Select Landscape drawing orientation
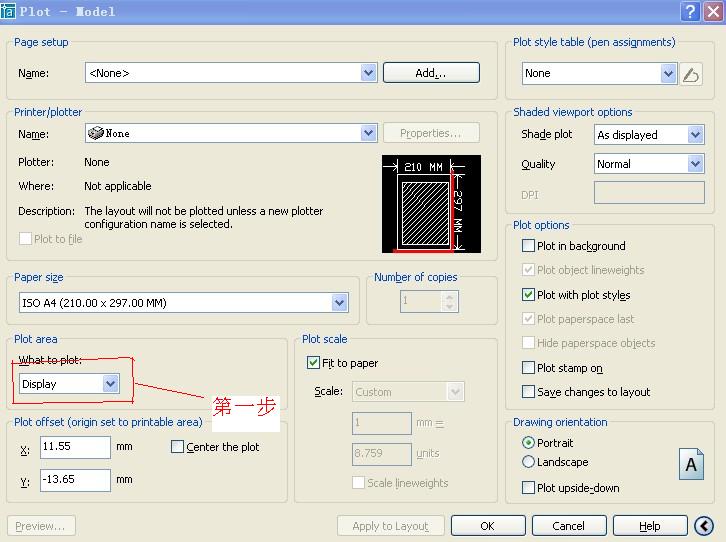The height and width of the screenshot is (542, 726). tap(528, 462)
